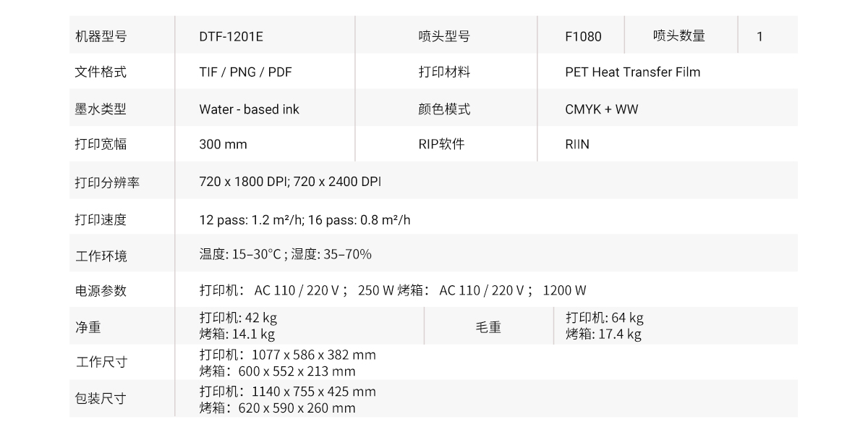Image resolution: width=868 pixels, height=430 pixels.
Task: Click the CMYK + WW value
Action: coord(601,109)
